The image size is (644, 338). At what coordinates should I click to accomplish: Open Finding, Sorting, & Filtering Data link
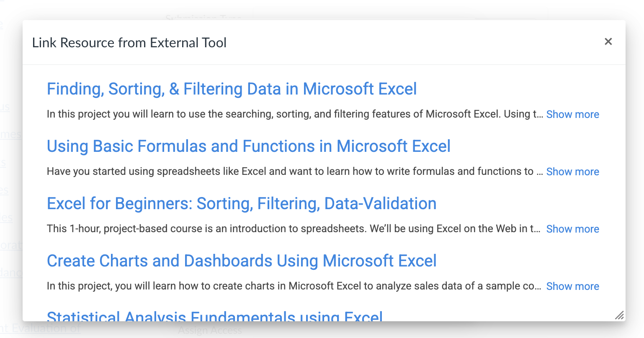click(x=232, y=89)
